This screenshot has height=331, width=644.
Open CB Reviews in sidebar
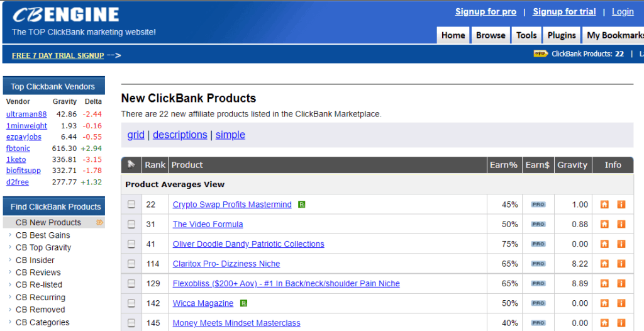[38, 272]
